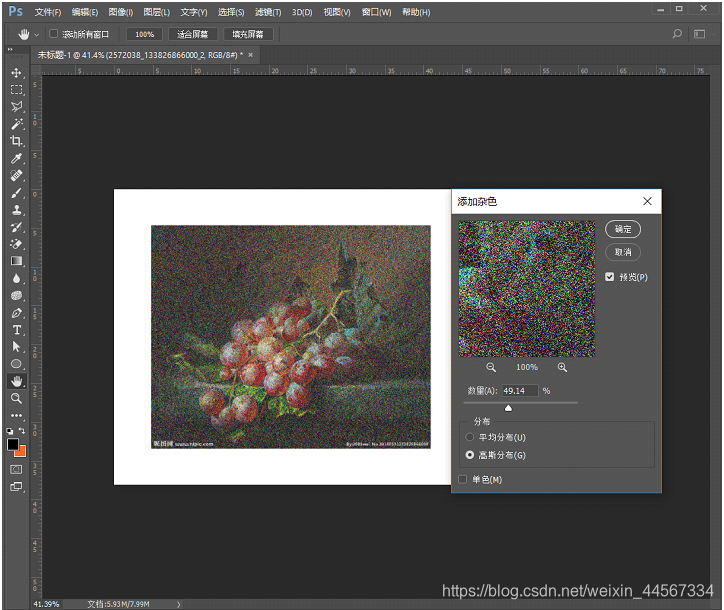Select the History Brush tool
Image resolution: width=724 pixels, height=610 pixels.
[16, 227]
